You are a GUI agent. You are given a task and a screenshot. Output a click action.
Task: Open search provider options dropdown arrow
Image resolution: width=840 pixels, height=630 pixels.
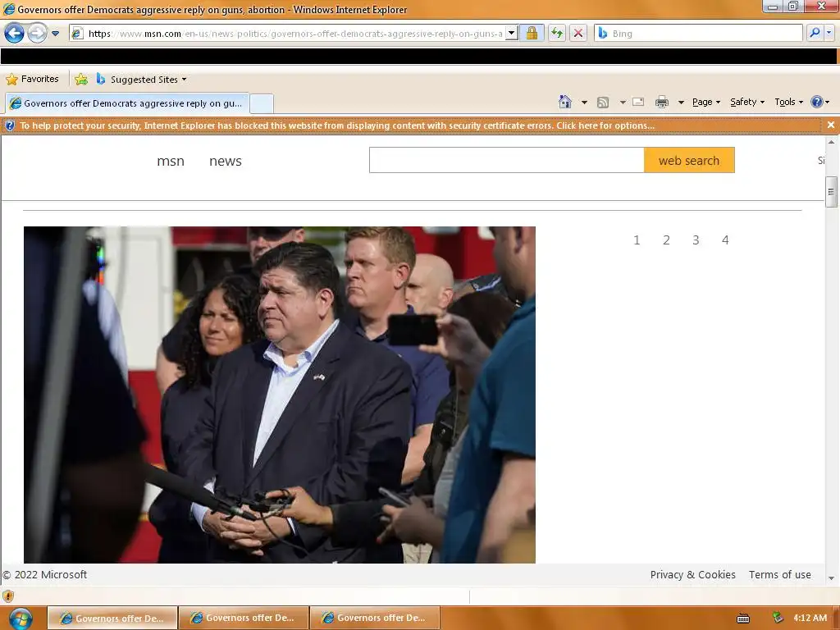point(829,33)
